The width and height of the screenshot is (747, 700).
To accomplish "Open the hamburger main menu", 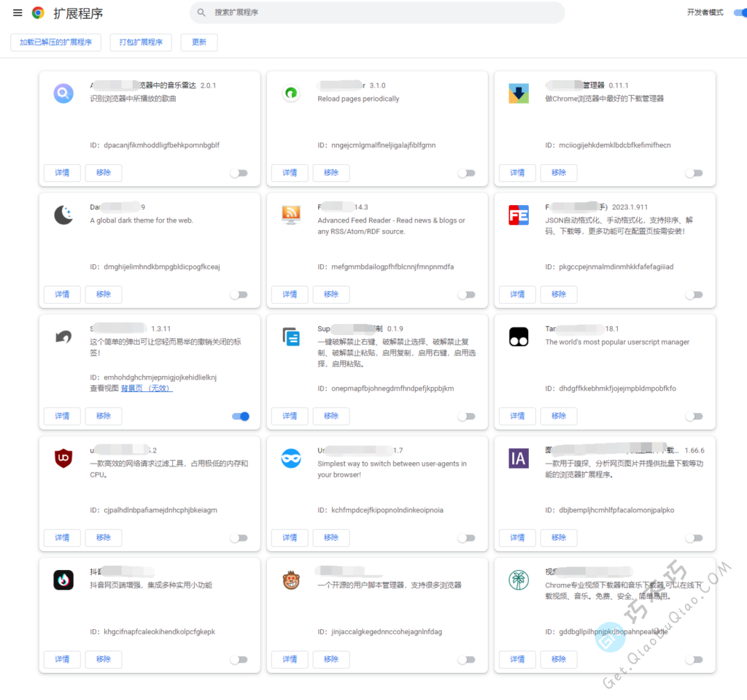I will (x=18, y=12).
